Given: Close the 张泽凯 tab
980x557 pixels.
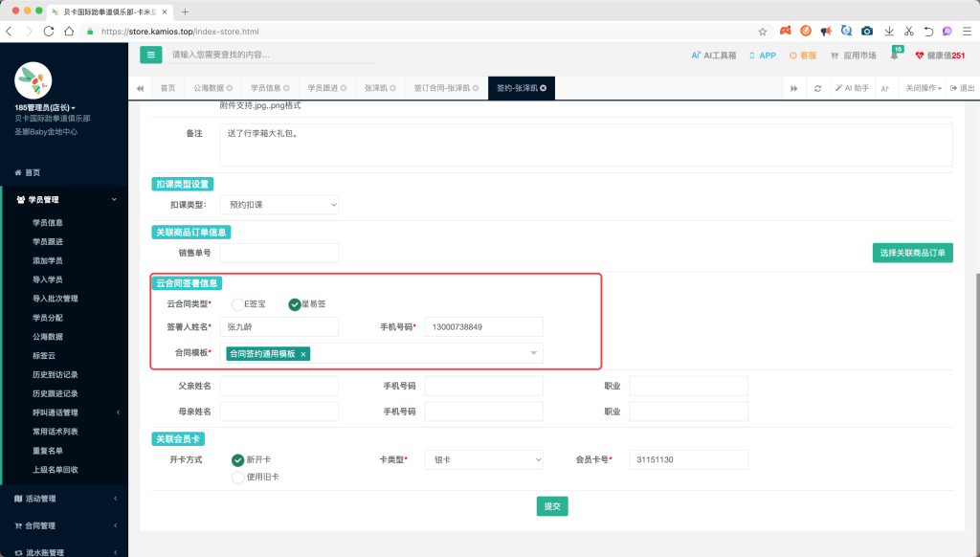Looking at the screenshot, I should click(393, 88).
